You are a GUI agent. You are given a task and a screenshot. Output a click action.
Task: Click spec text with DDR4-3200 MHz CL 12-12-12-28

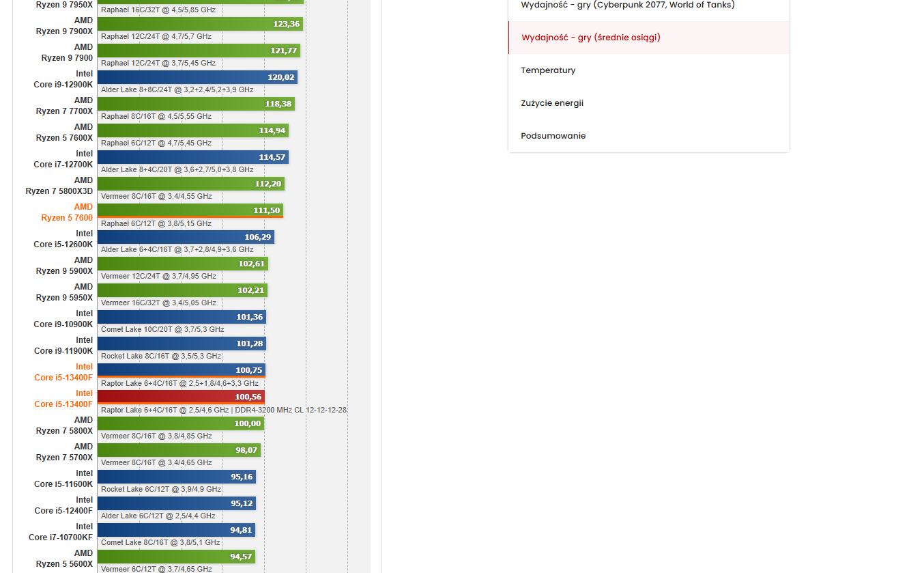point(224,410)
